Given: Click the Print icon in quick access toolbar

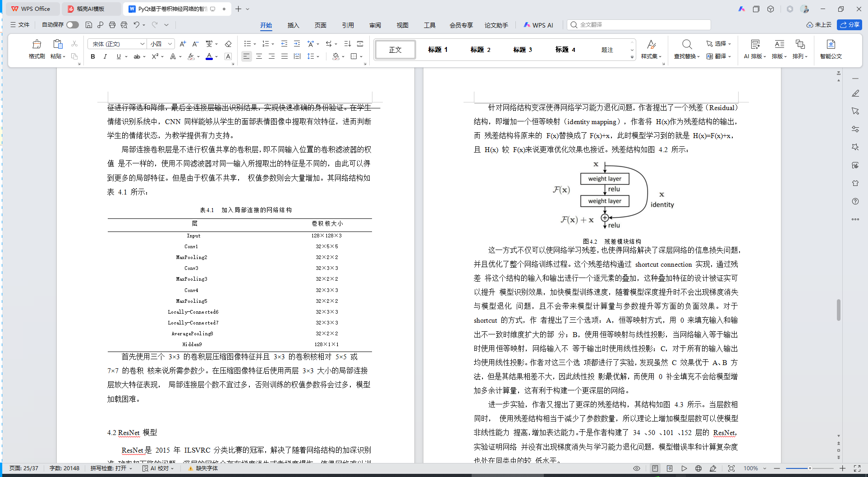Looking at the screenshot, I should coord(112,25).
